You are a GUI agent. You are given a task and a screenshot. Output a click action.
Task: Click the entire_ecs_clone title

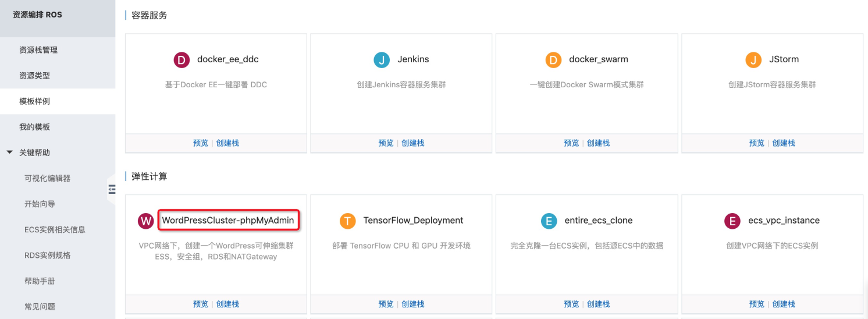coord(599,221)
